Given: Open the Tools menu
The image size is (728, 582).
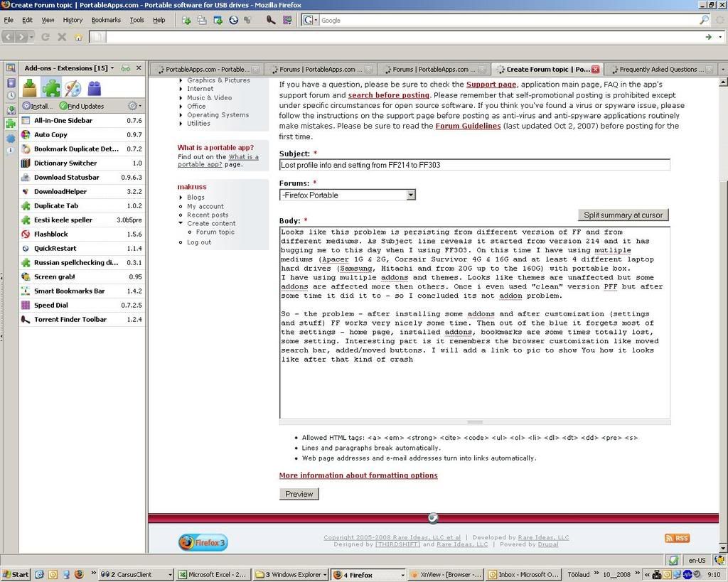Looking at the screenshot, I should coord(136,20).
